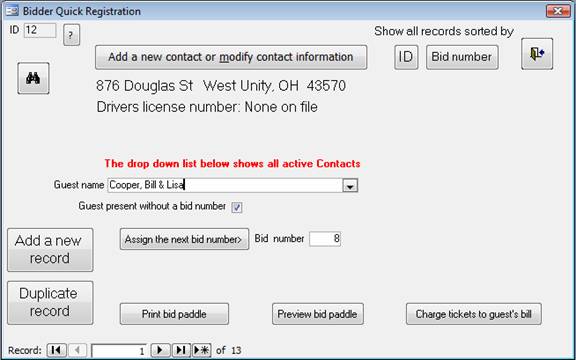Click Add a new contact or modify button
The image size is (576, 360).
pos(231,57)
